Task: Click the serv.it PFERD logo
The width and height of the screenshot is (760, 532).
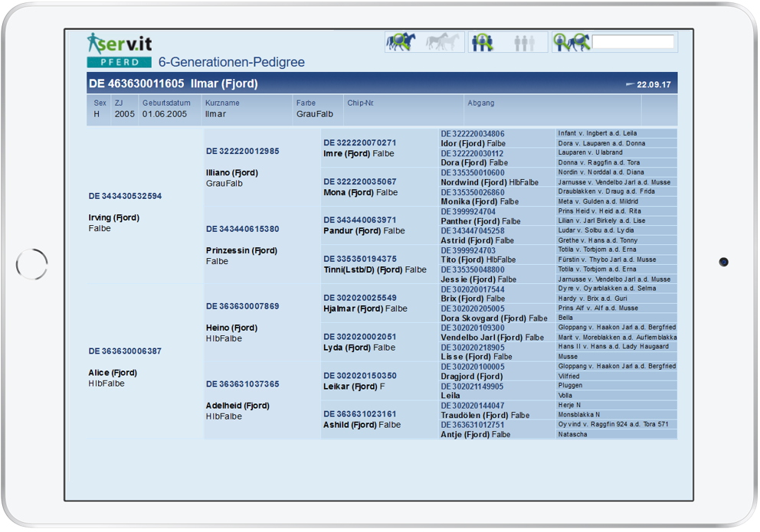Action: 120,50
